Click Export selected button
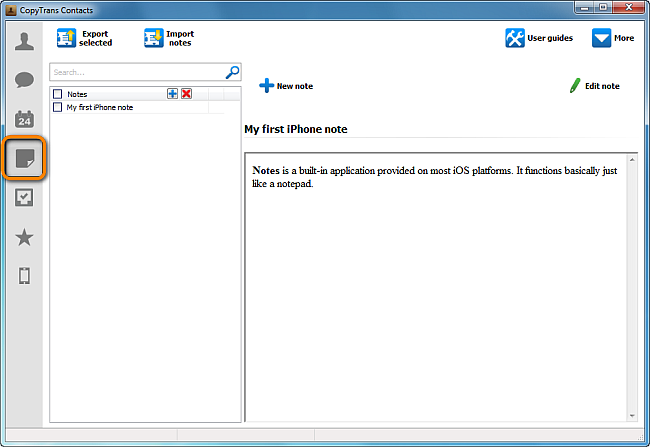The image size is (650, 447). pos(85,39)
